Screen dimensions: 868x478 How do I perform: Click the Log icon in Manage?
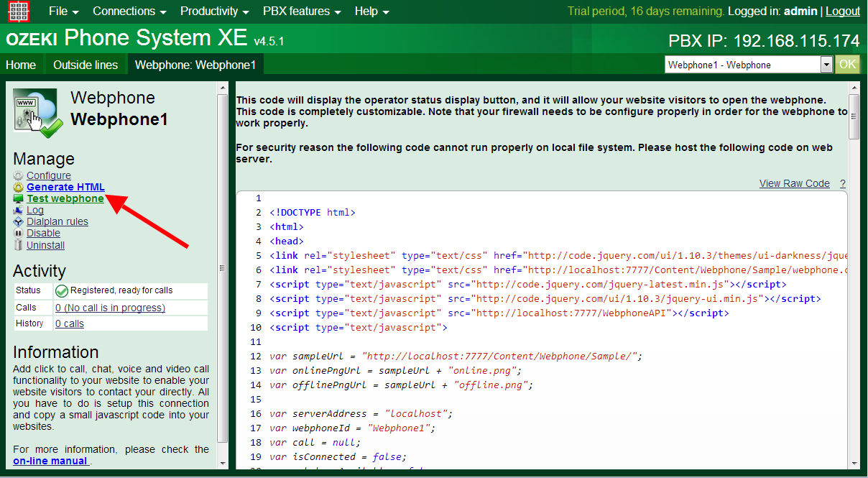click(19, 210)
